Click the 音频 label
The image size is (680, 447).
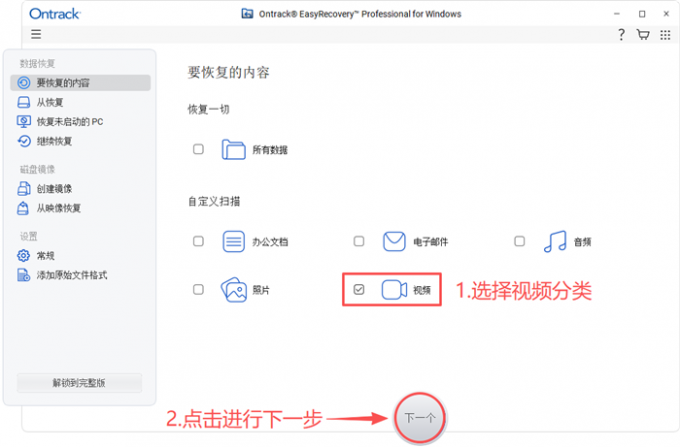point(582,242)
